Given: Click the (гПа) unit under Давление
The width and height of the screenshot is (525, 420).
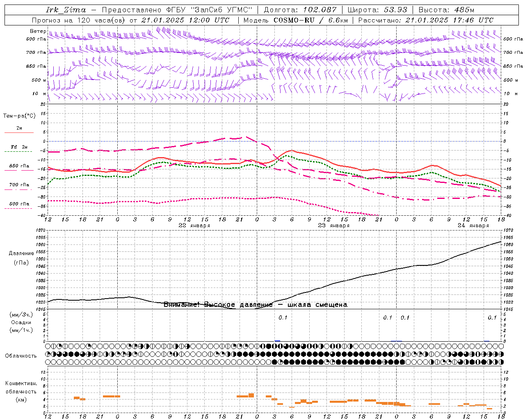Looking at the screenshot, I should coord(21,262).
